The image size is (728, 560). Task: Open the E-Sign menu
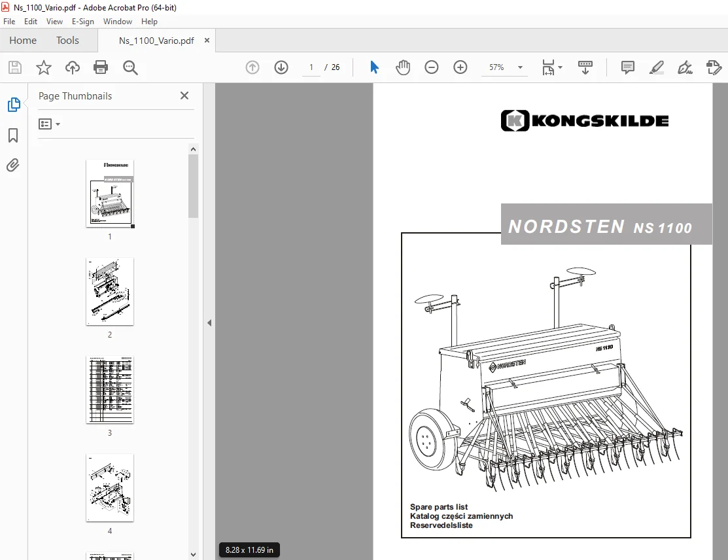click(x=82, y=22)
